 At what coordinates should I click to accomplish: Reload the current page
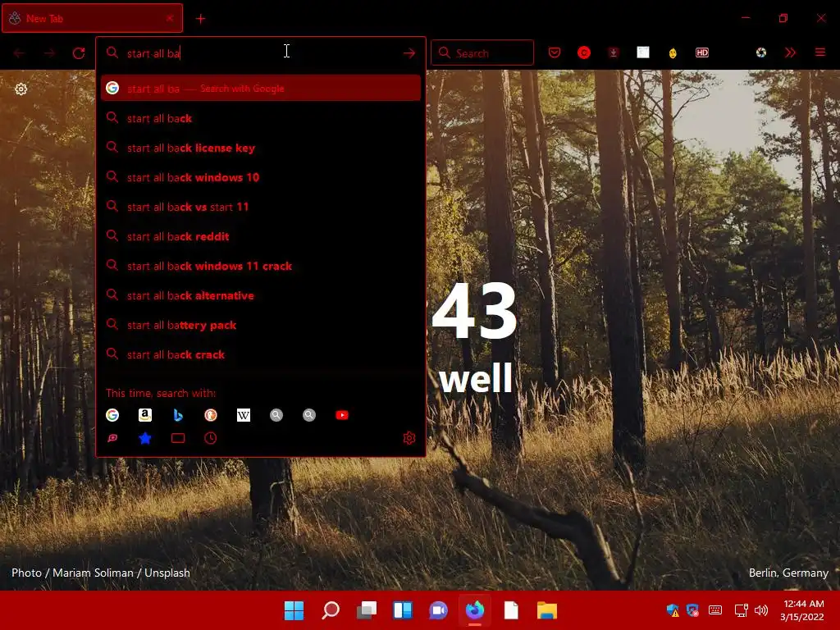[x=79, y=53]
